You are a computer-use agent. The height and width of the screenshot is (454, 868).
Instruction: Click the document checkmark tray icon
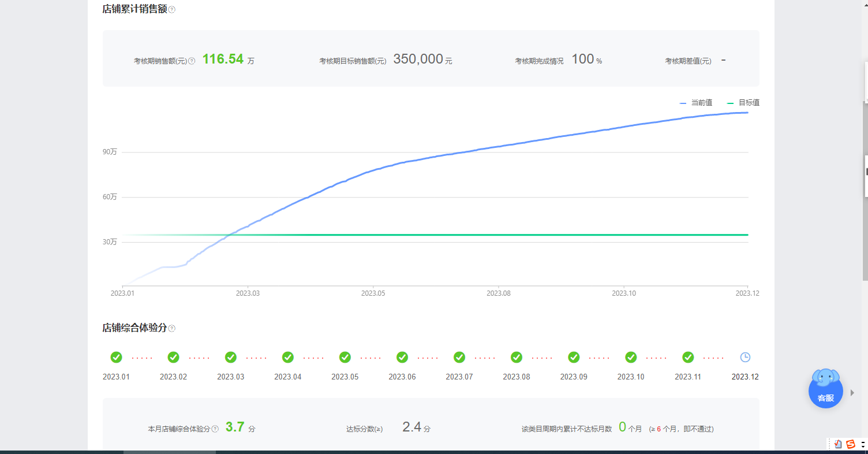click(838, 444)
